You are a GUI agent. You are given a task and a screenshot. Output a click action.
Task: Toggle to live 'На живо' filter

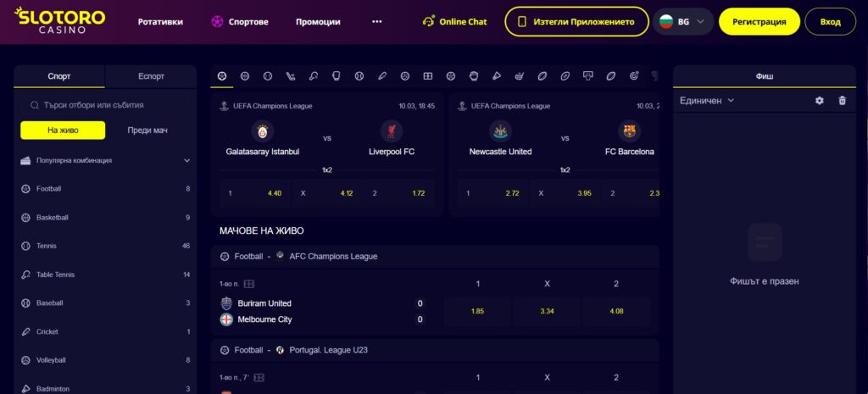tap(63, 130)
